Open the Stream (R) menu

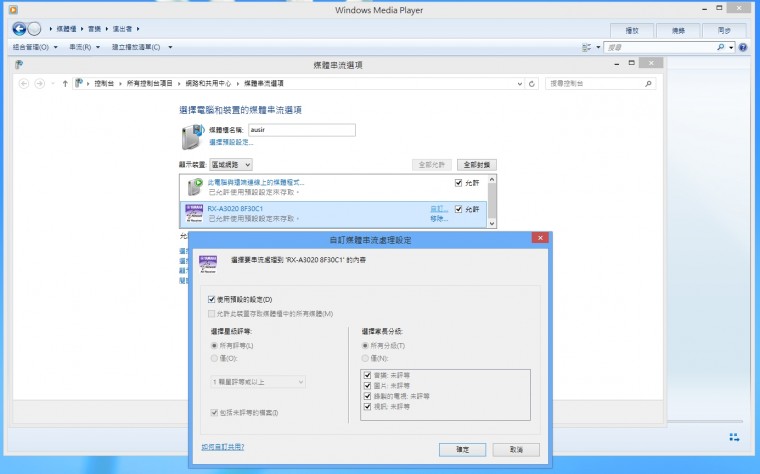84,47
